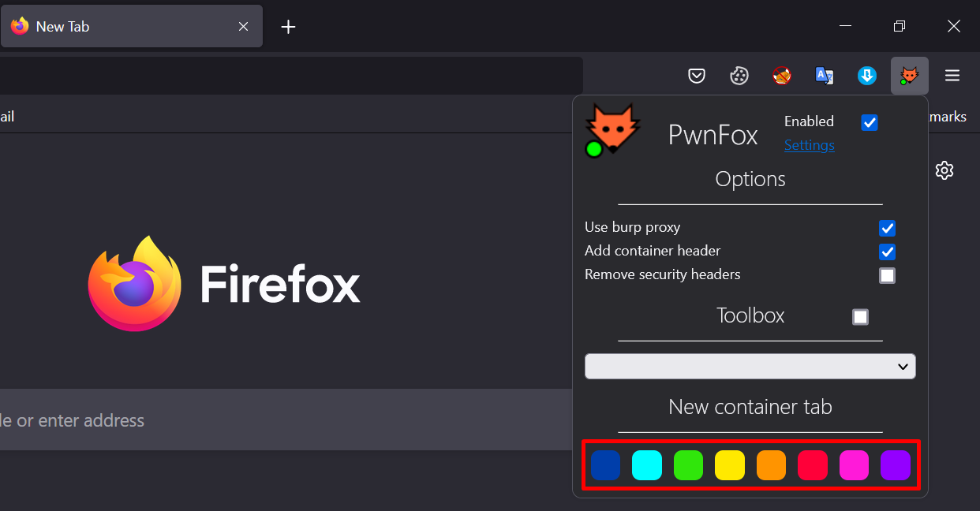Open a blue container tab
Screen dimensions: 980x511
coord(606,465)
